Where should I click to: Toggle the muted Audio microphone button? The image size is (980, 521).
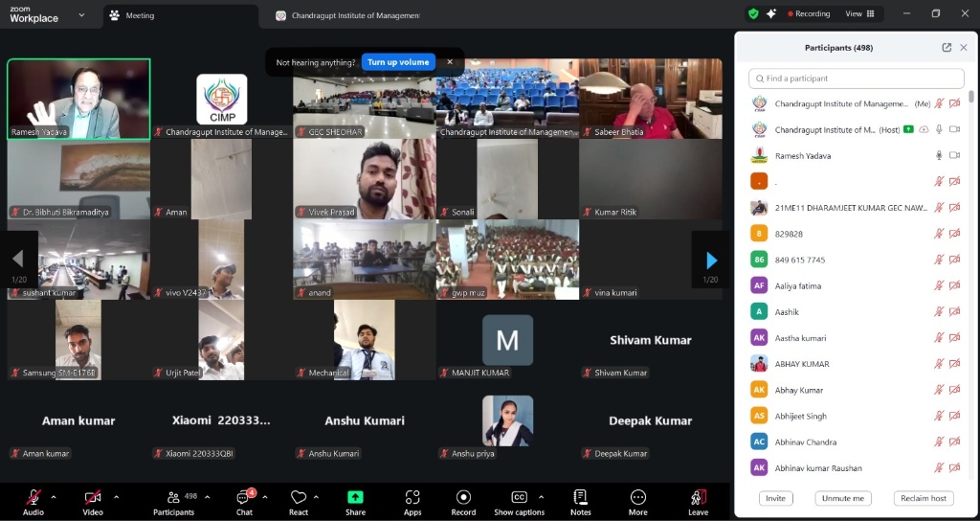33,497
